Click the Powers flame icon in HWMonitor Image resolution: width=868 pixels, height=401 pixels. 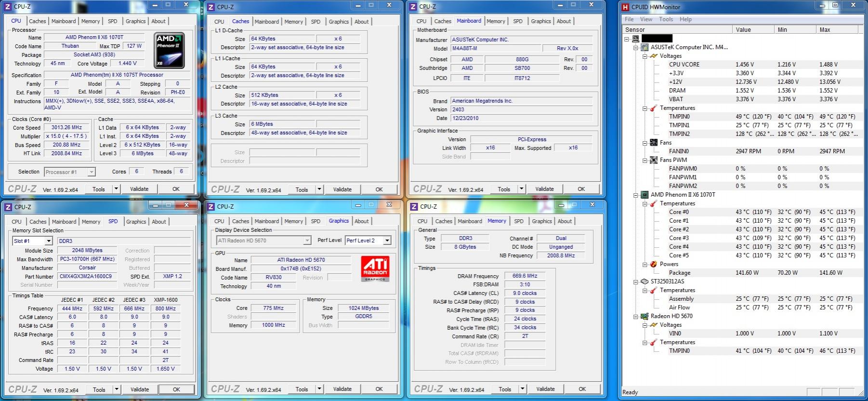tap(654, 264)
